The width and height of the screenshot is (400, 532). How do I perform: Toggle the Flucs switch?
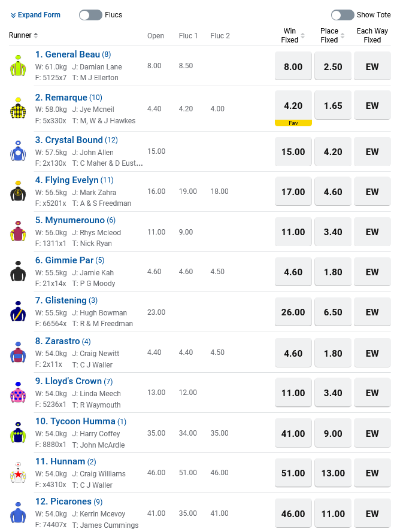point(90,15)
